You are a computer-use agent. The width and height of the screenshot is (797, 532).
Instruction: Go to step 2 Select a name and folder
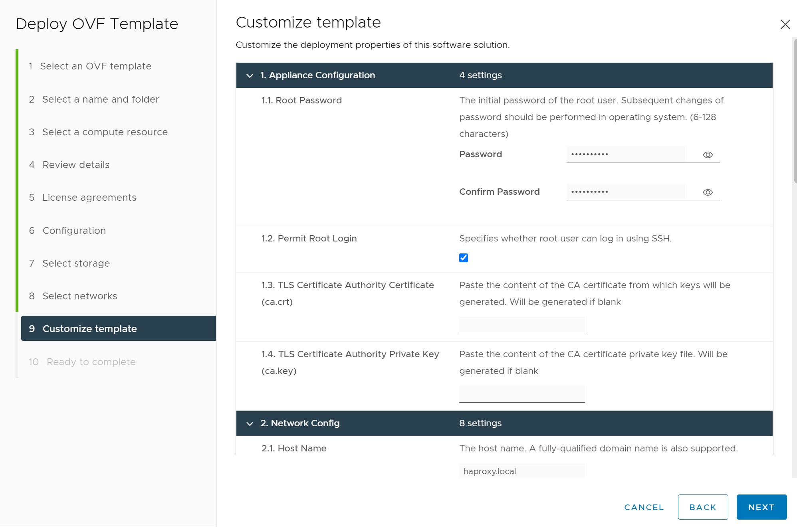[100, 99]
